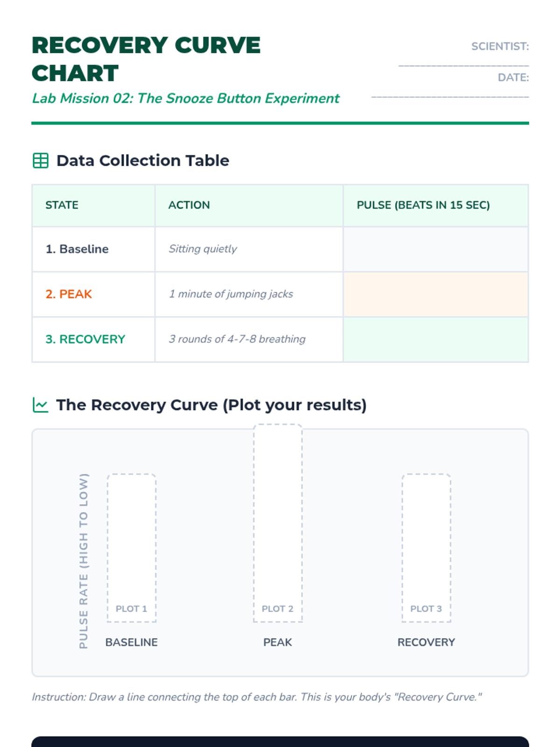Click the ACTION column header
This screenshot has width=560, height=747.
pyautogui.click(x=189, y=205)
